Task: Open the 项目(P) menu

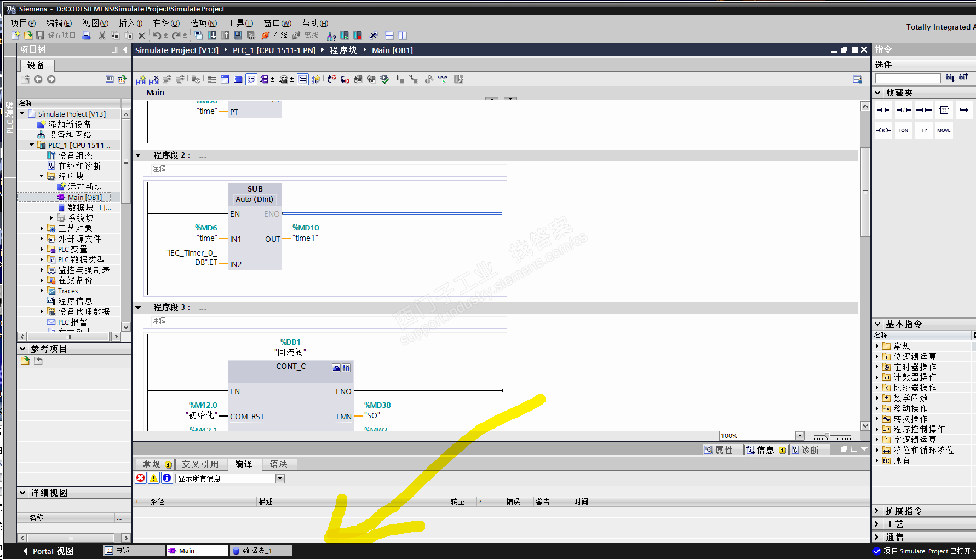Action: [x=23, y=23]
